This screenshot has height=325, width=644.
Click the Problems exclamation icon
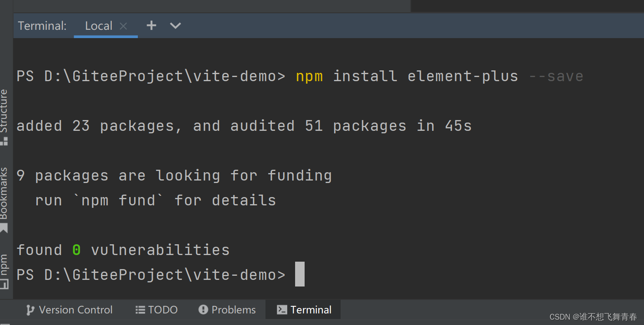point(203,309)
